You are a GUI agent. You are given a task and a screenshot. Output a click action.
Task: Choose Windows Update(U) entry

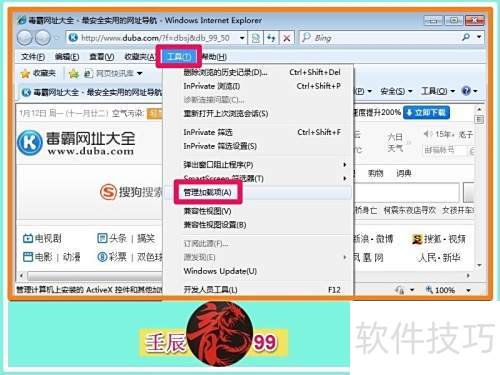(x=258, y=271)
